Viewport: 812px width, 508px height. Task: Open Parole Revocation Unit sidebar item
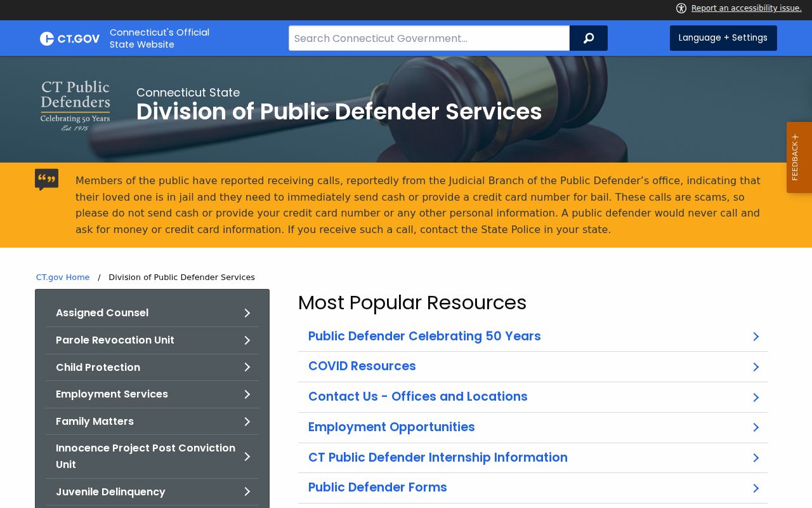(x=152, y=340)
